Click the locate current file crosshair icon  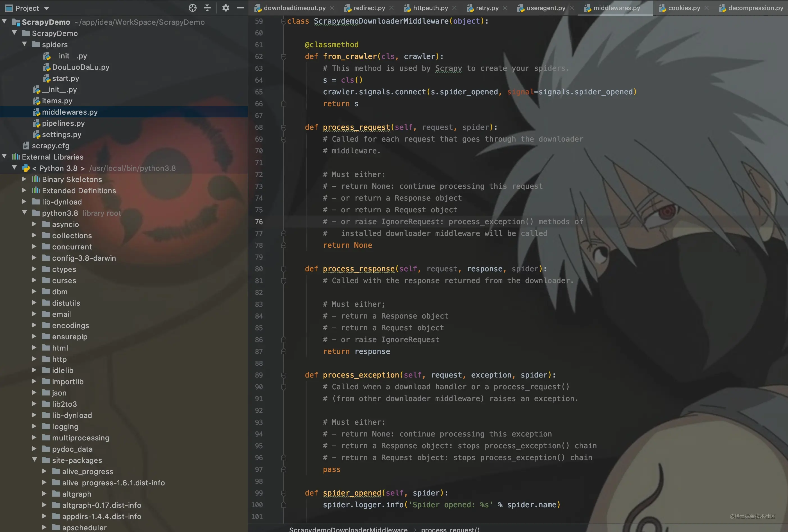[x=192, y=8]
